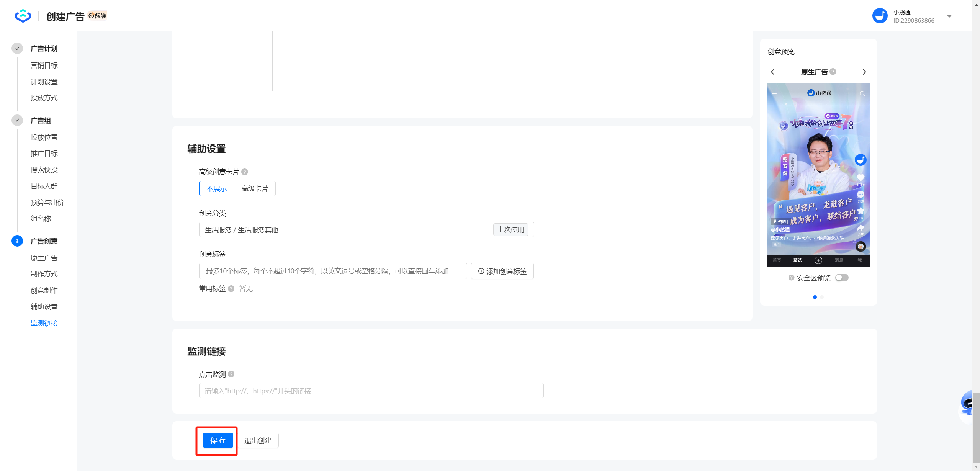Open the 创意分类 dropdown field
The image size is (980, 471).
pyautogui.click(x=366, y=230)
